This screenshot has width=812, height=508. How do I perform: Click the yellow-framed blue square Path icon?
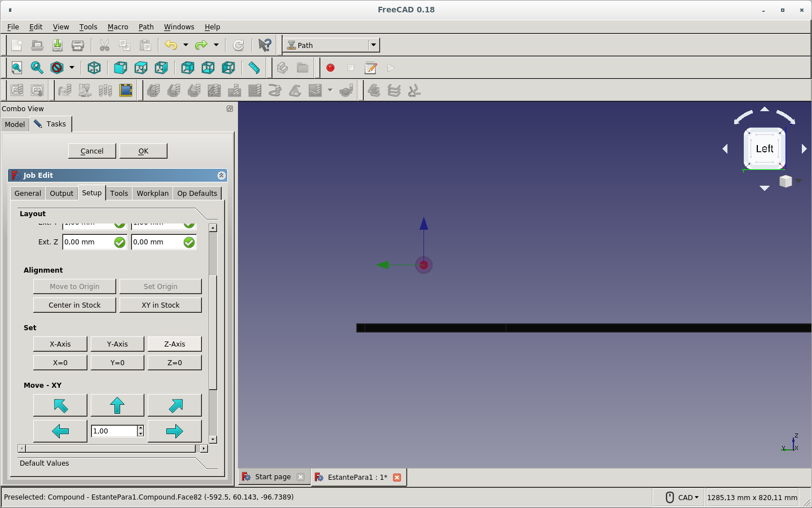(126, 90)
